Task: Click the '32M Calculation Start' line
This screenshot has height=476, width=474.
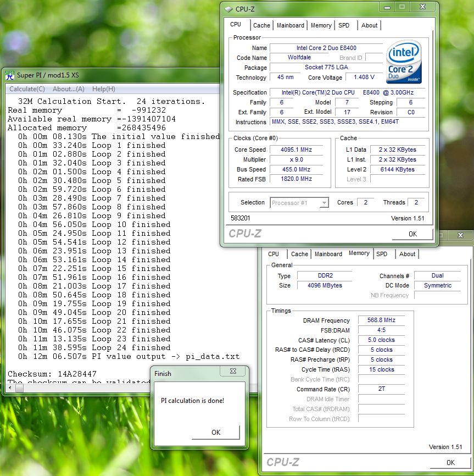Action: point(111,101)
